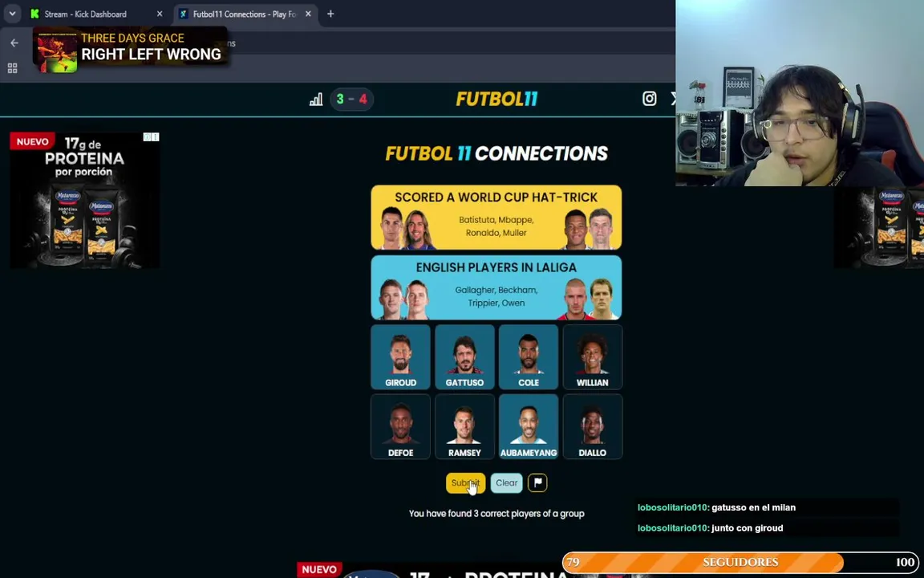Image resolution: width=924 pixels, height=578 pixels.
Task: Click the Seguidores progress bar
Action: [x=740, y=562]
